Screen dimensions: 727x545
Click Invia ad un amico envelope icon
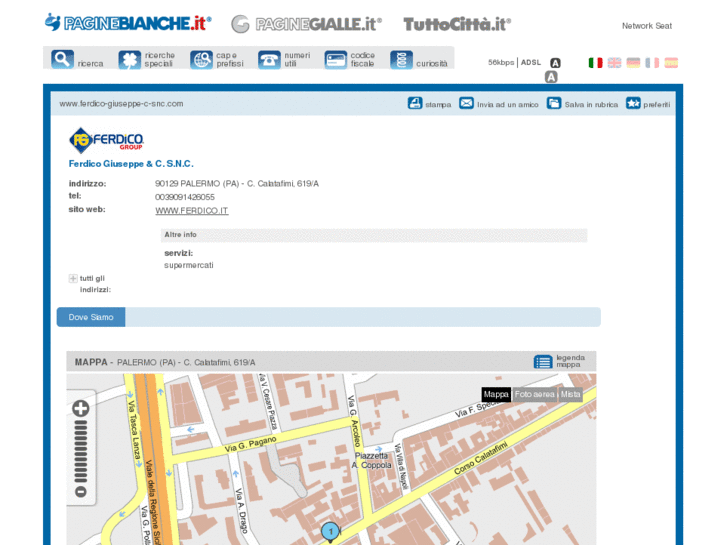466,103
